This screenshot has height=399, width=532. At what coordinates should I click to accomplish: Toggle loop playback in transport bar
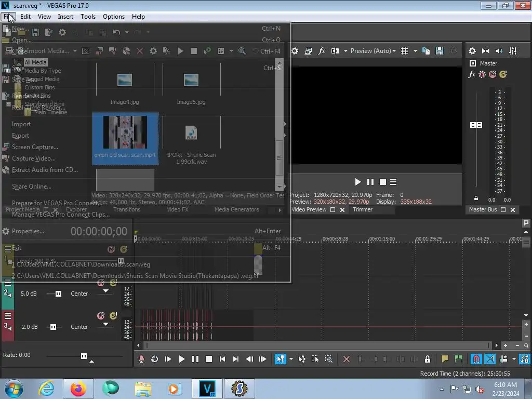click(x=154, y=359)
